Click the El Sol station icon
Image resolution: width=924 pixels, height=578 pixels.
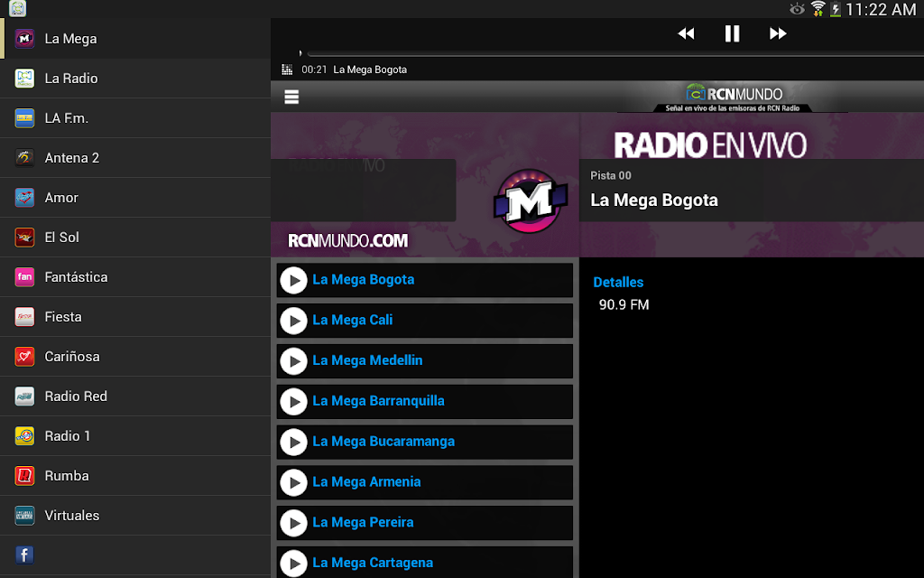(24, 238)
